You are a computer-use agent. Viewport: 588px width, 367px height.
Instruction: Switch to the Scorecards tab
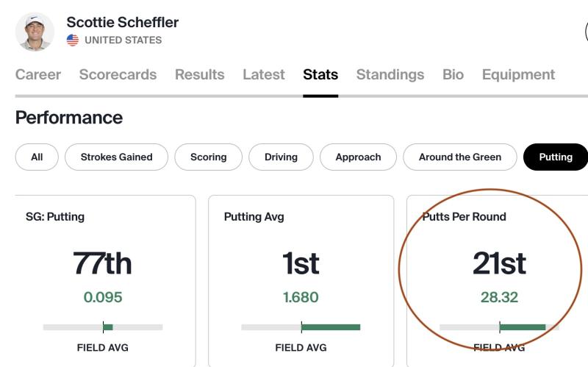tap(118, 74)
